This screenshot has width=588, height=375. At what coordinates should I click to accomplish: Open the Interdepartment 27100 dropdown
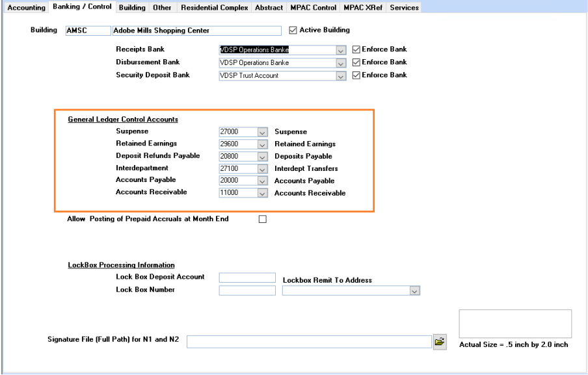(262, 169)
